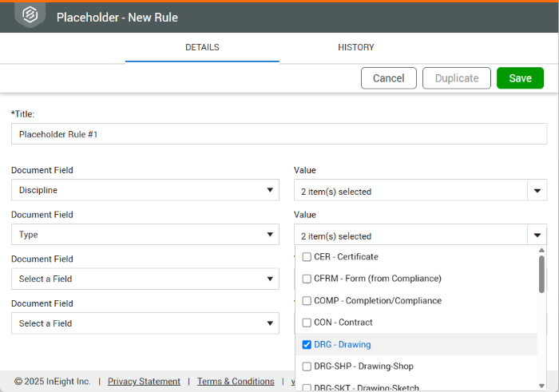Open the Type document field dropdown

point(145,235)
